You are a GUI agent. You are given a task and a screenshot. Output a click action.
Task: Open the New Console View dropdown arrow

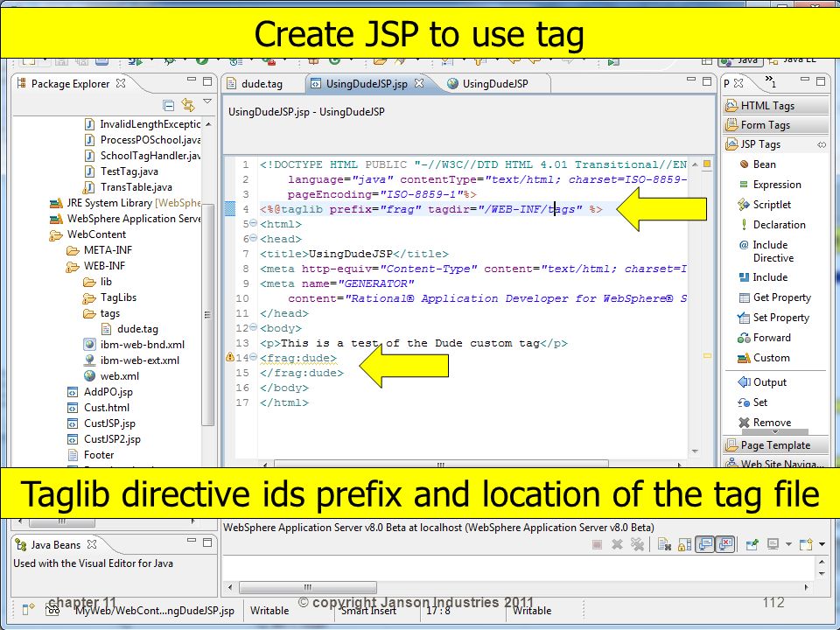822,545
